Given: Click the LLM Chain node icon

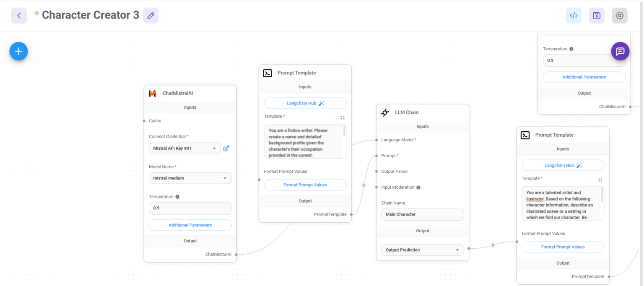Looking at the screenshot, I should 385,112.
